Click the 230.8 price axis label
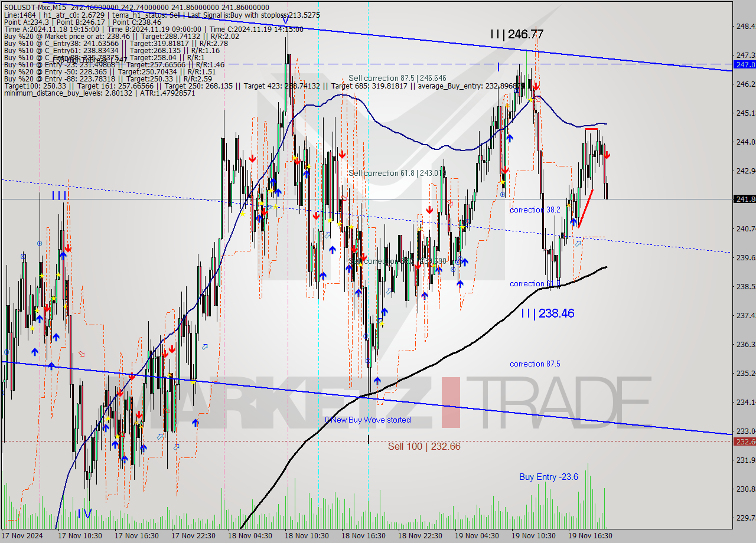 (x=745, y=489)
